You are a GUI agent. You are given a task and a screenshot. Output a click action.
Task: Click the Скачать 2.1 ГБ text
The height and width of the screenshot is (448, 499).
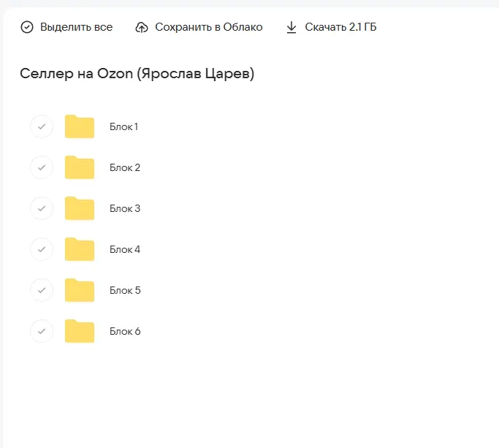pyautogui.click(x=340, y=27)
